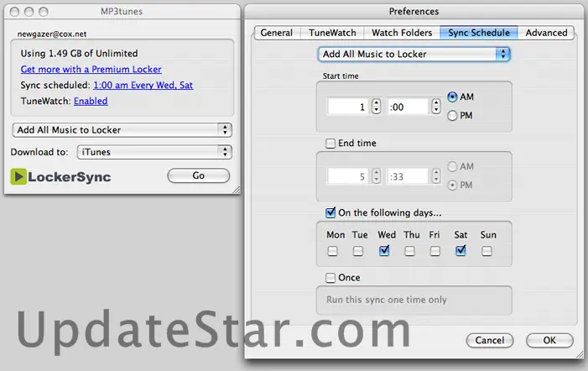Click the Start time minutes stepper
588x371 pixels.
[435, 106]
